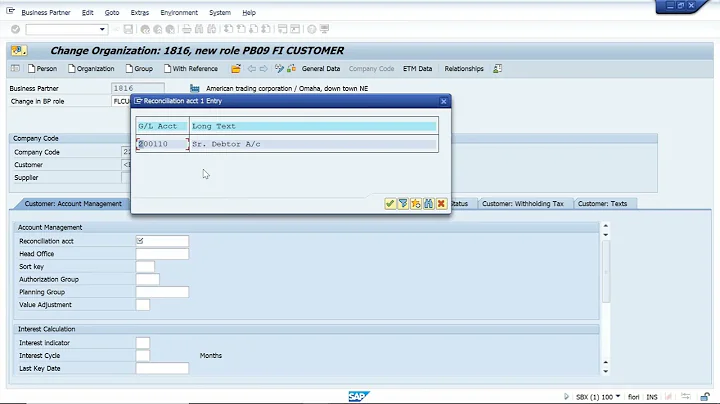Click the Help question mark icon
This screenshot has height=404, width=720.
(x=312, y=29)
